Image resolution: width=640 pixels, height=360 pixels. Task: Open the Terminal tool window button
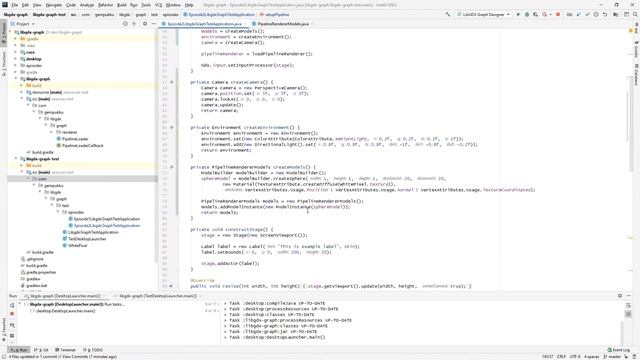point(65,350)
